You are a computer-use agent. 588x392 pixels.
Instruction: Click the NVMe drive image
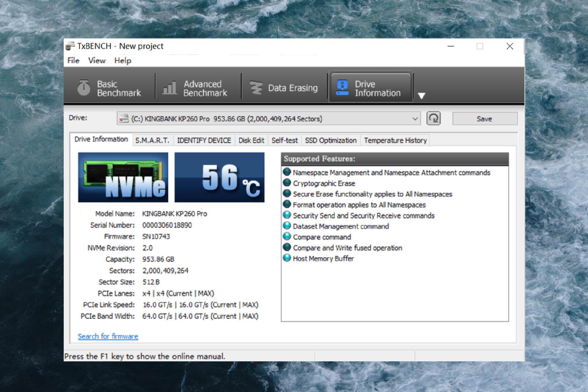point(123,177)
